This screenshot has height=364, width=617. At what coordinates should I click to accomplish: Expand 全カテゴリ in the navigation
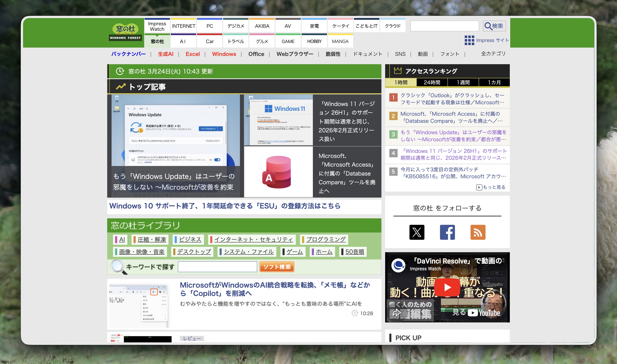pyautogui.click(x=493, y=54)
